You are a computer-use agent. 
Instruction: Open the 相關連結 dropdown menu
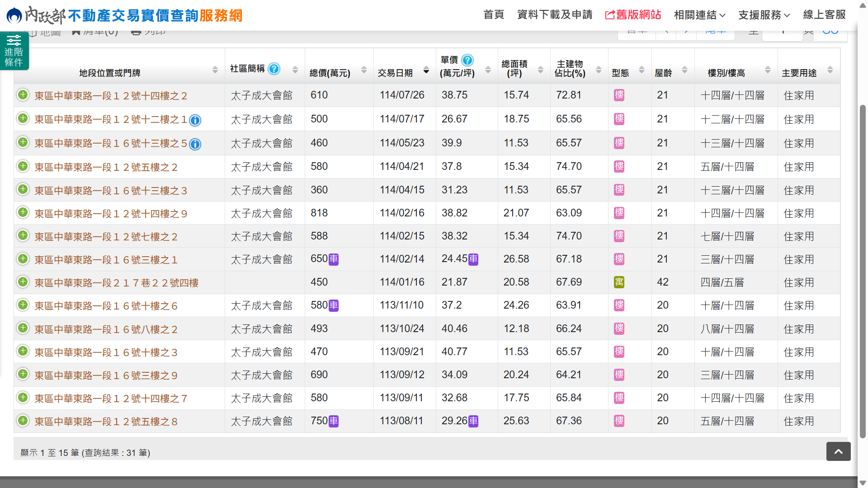(x=699, y=15)
